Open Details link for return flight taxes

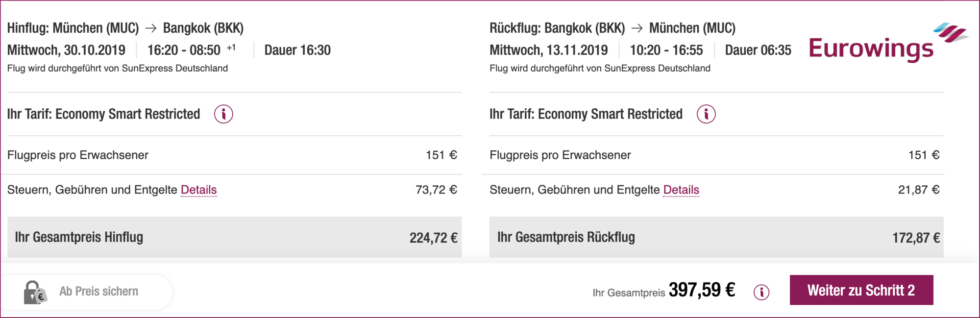point(681,190)
